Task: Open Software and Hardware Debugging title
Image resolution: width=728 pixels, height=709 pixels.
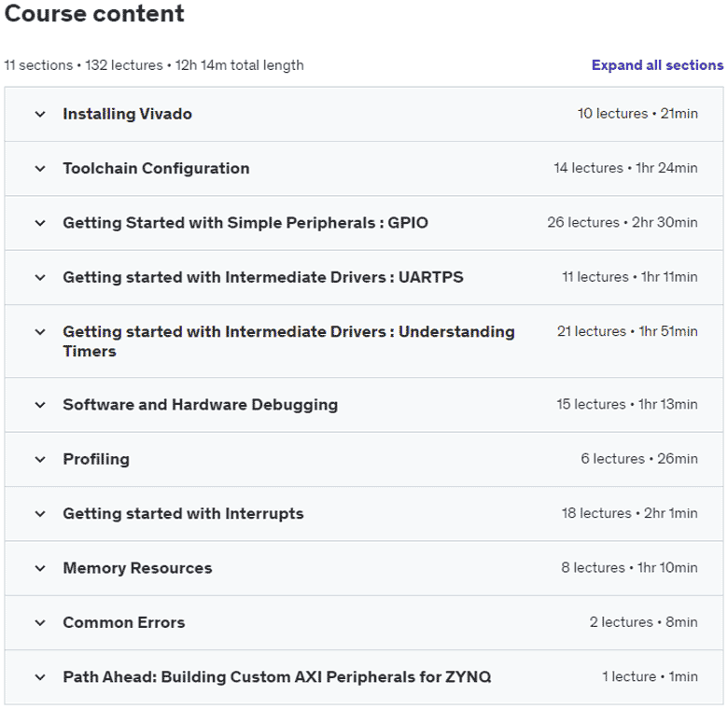Action: (x=200, y=405)
